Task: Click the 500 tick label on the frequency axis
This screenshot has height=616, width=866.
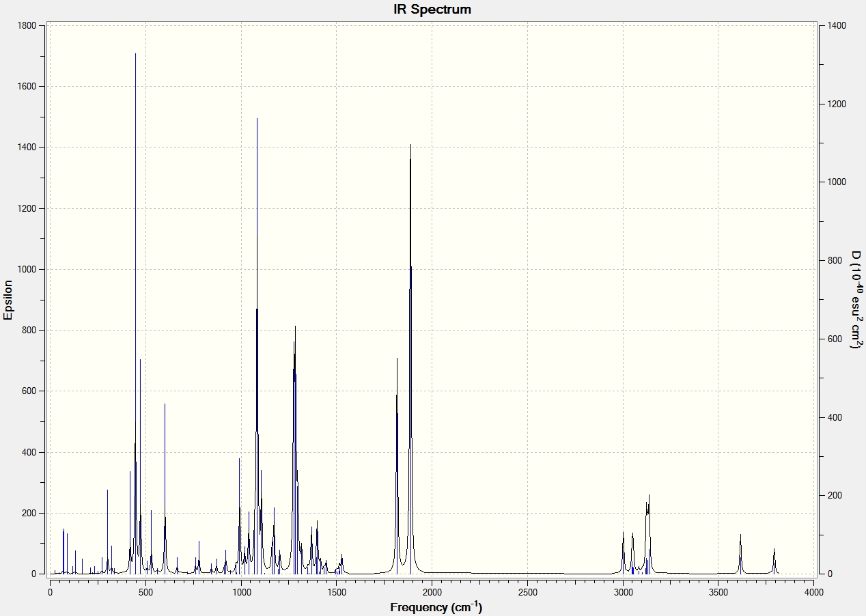Action: [x=145, y=591]
